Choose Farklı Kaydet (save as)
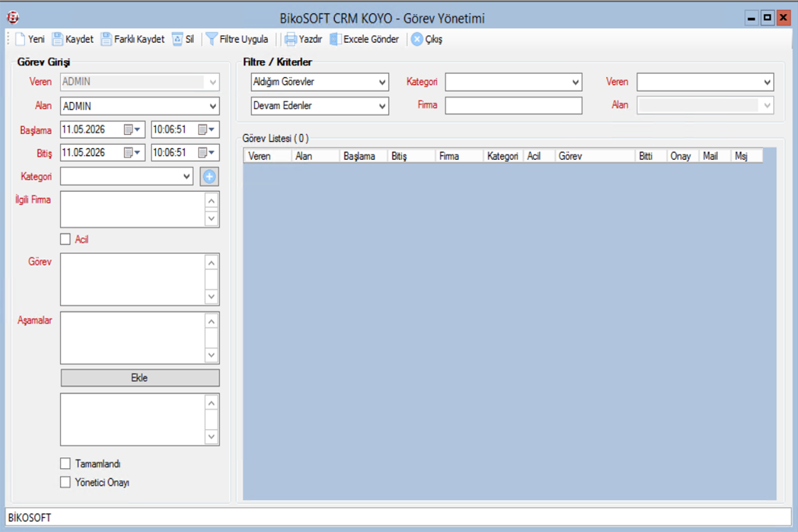798x532 pixels. [132, 39]
